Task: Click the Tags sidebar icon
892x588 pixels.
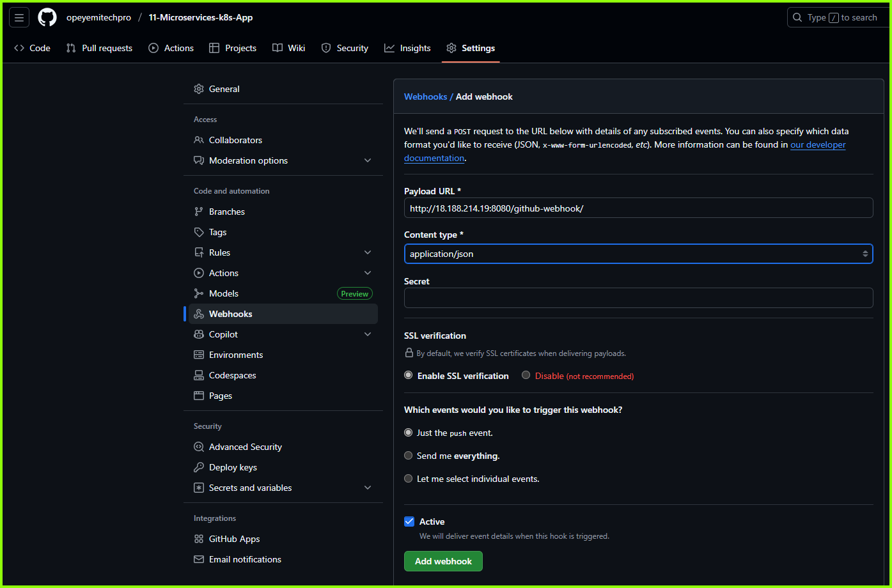Action: 199,232
